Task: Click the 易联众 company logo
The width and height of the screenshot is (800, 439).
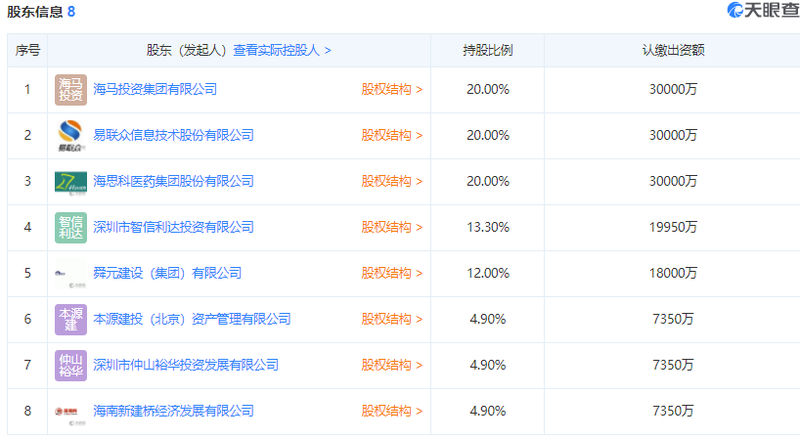Action: pyautogui.click(x=71, y=136)
